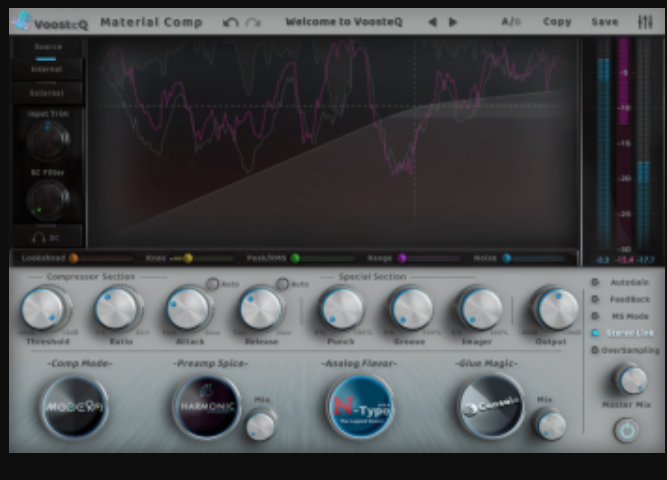Click the undo arrow icon
The height and width of the screenshot is (480, 667).
point(231,22)
